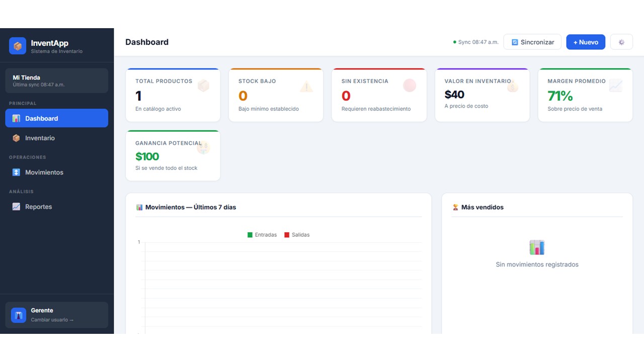Screen dimensions: 644x362
Task: Select the Mi Tienda store card
Action: coord(56,80)
